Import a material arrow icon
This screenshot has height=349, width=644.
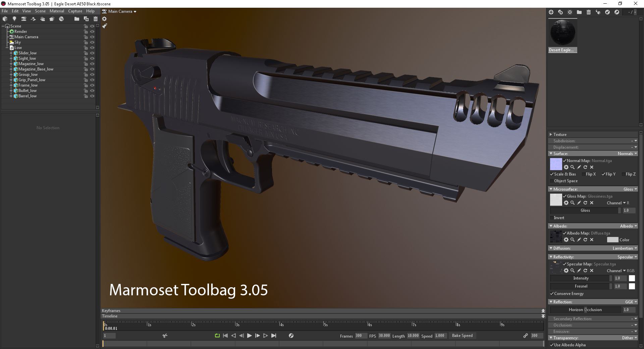607,12
